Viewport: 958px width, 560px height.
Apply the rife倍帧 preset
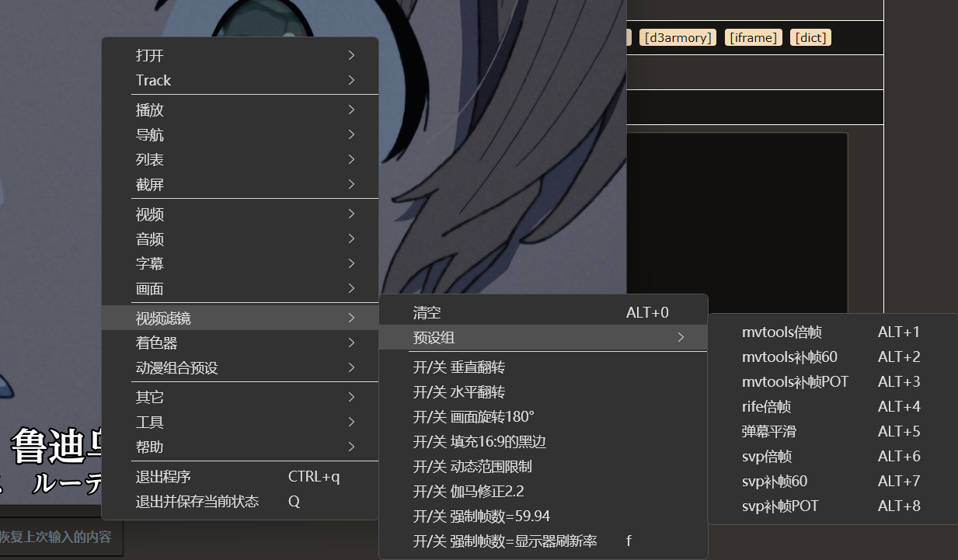coord(833,406)
